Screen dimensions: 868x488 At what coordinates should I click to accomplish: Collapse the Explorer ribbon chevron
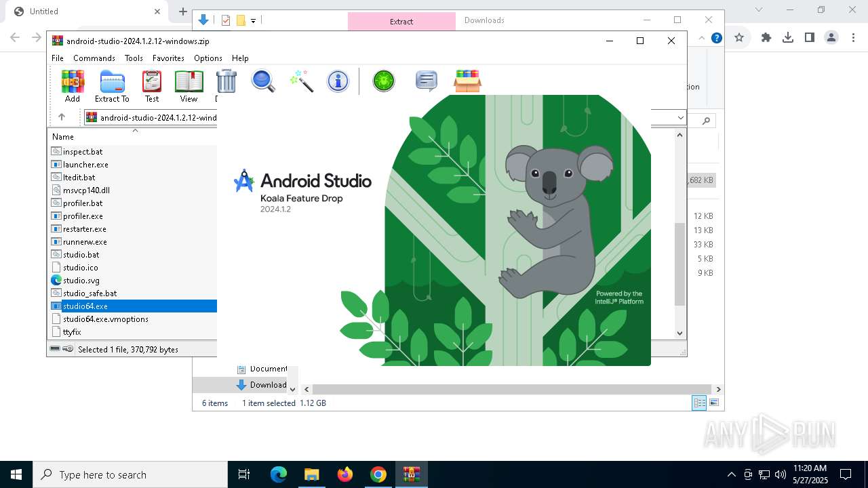click(702, 38)
